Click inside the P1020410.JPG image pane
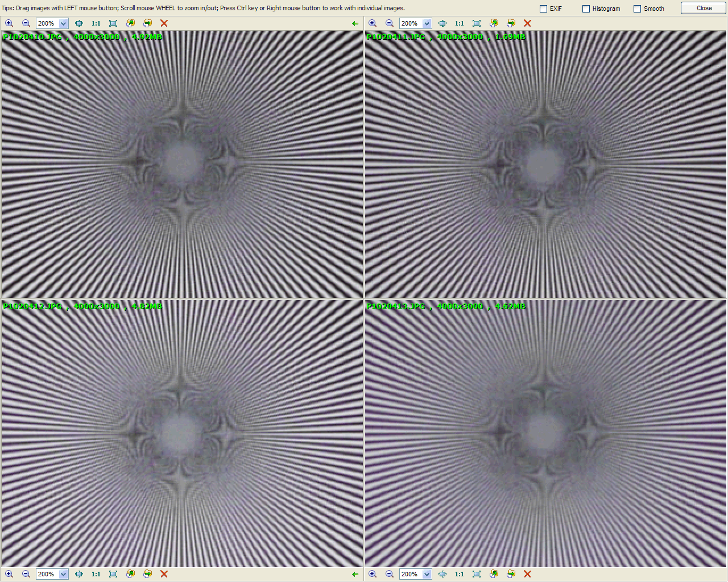 coord(182,164)
